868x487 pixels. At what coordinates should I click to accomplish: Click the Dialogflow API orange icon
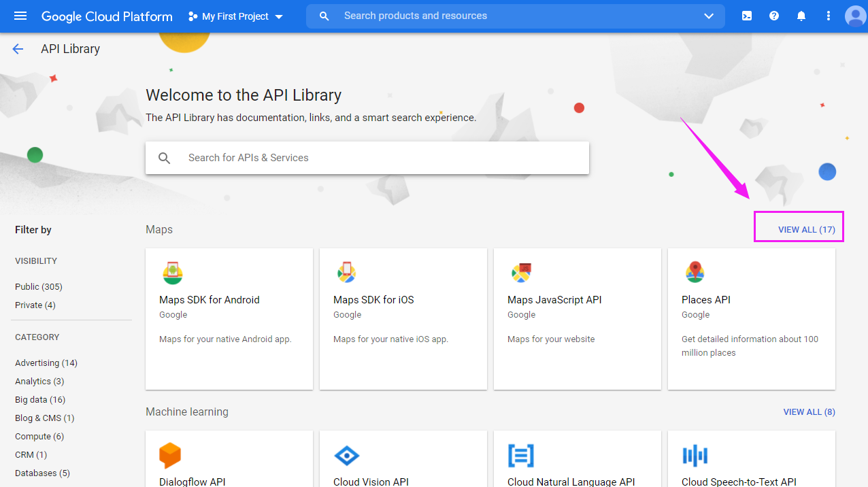pos(170,455)
